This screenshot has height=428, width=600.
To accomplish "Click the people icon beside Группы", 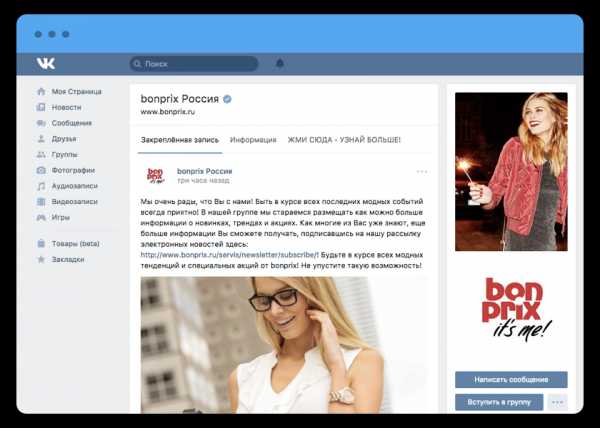I will tap(41, 154).
